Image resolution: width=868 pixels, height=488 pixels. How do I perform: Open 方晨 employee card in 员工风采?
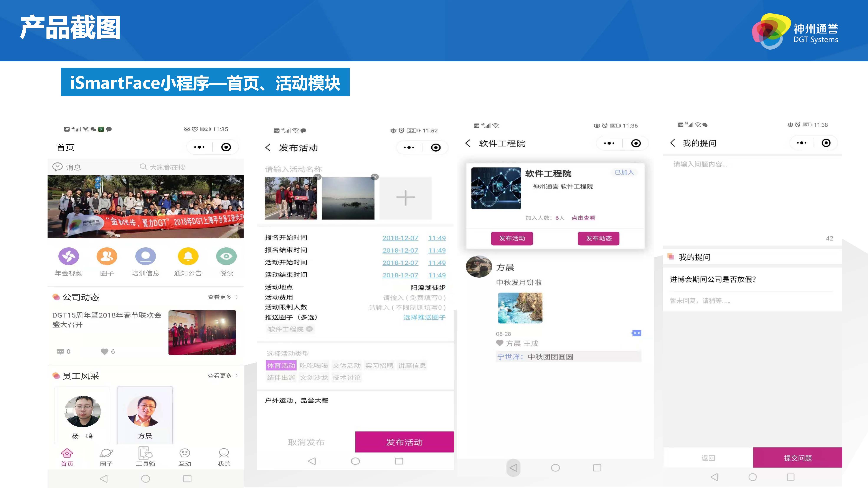coord(145,415)
